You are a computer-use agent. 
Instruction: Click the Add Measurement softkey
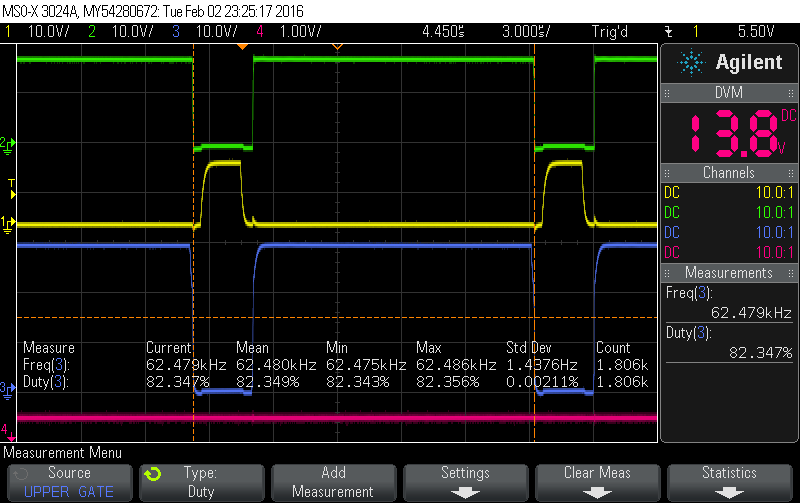[333, 483]
